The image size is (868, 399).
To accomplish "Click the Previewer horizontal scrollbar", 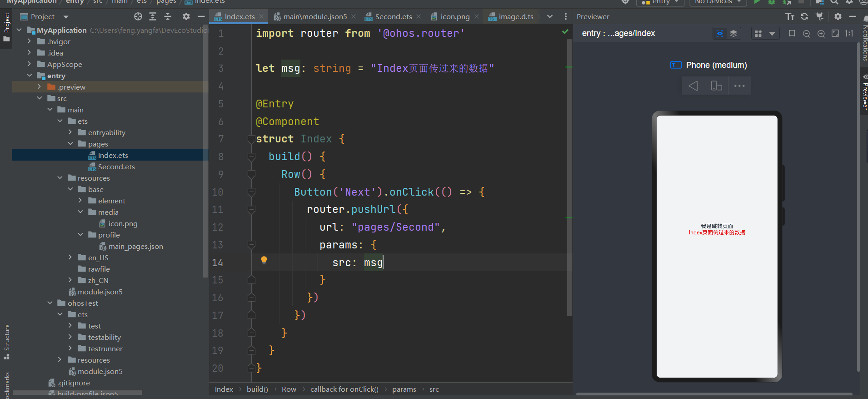I will [714, 394].
